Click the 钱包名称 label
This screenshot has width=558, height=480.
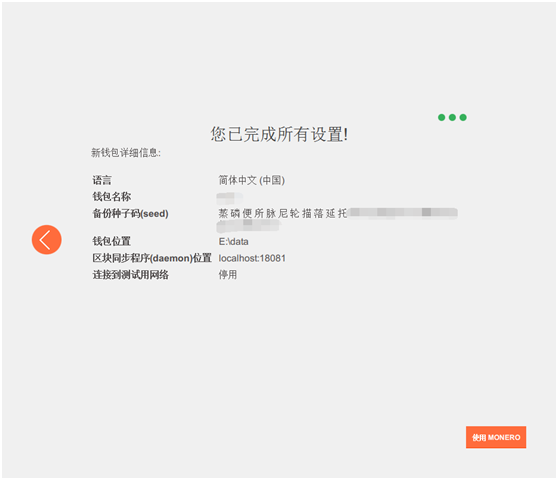pyautogui.click(x=112, y=196)
